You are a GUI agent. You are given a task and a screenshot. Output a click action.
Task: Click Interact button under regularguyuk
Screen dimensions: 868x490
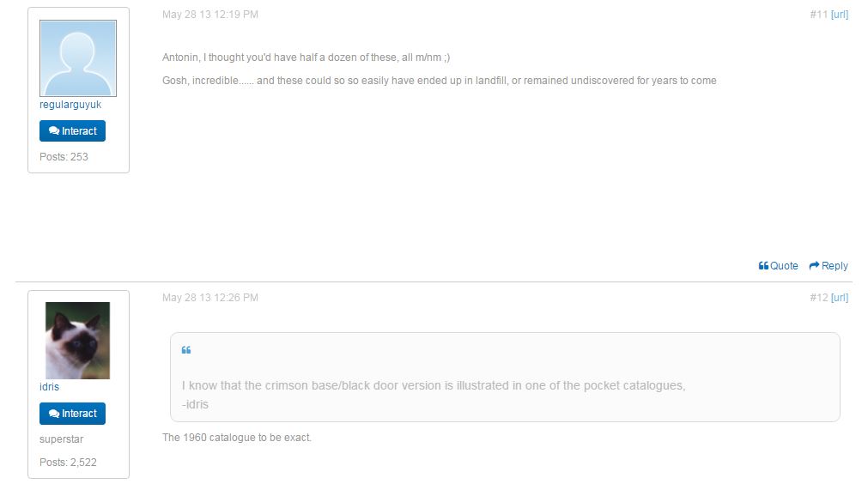point(72,131)
